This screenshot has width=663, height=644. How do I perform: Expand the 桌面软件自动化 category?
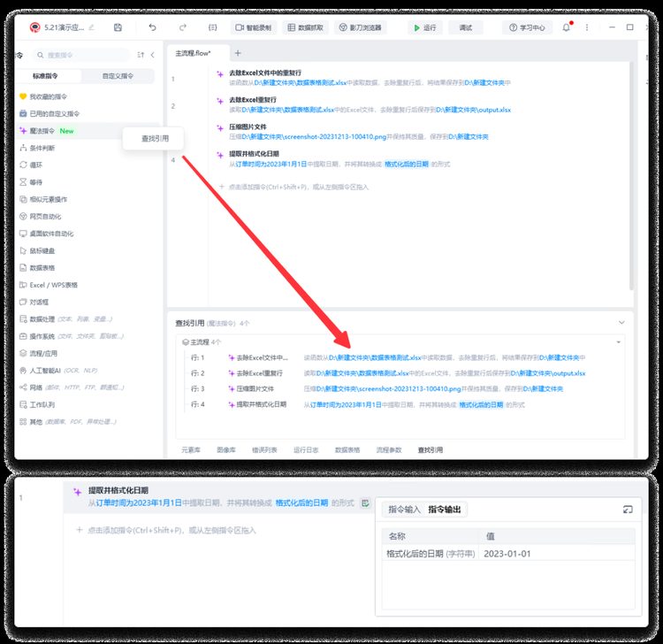tap(47, 234)
